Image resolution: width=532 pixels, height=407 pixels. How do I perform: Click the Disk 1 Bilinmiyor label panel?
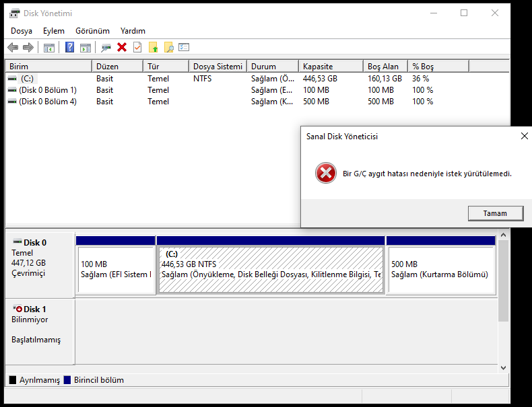[x=40, y=332]
